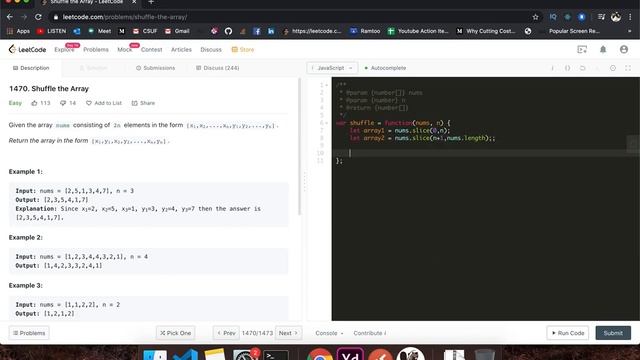Screen dimensions: 640x360
Task: Open the Discuss navigation link
Action: 211,49
